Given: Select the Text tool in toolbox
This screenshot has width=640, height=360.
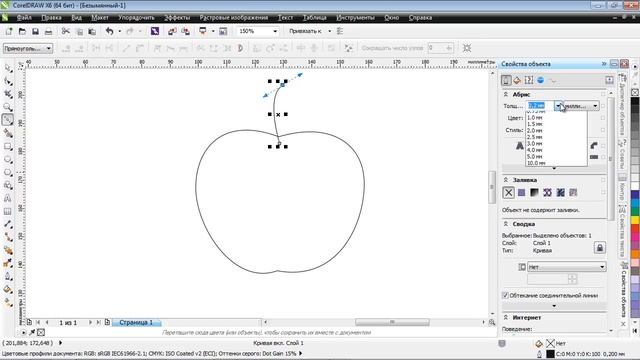Looking at the screenshot, I should coord(8,198).
